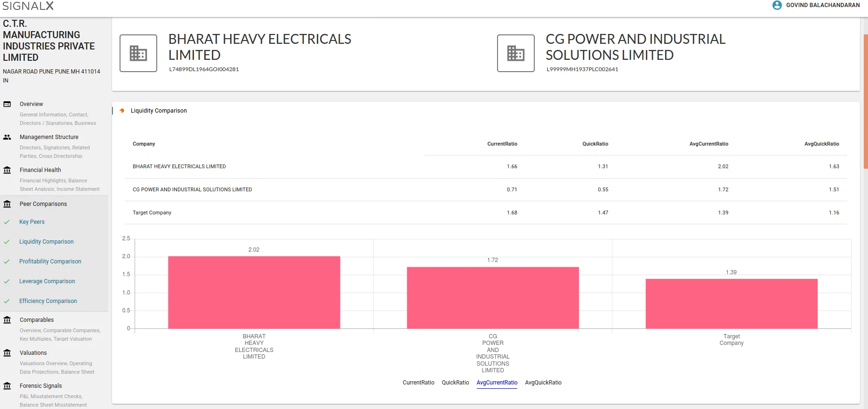The width and height of the screenshot is (868, 409).
Task: Click checkmark beside Leverage Comparison
Action: click(x=7, y=281)
